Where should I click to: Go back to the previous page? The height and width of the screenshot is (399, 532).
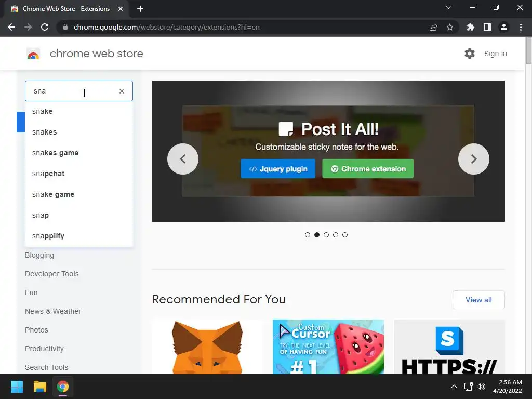(x=11, y=27)
